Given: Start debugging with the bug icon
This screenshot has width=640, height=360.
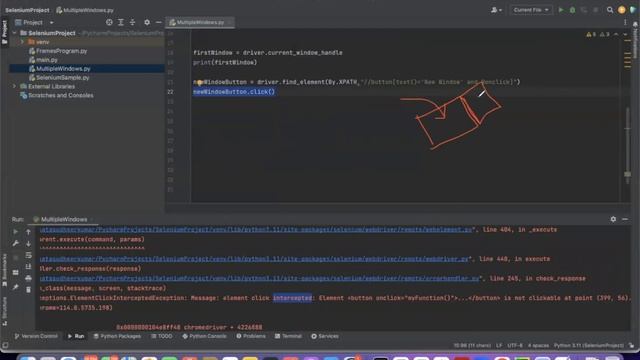Looking at the screenshot, I should 572,10.
